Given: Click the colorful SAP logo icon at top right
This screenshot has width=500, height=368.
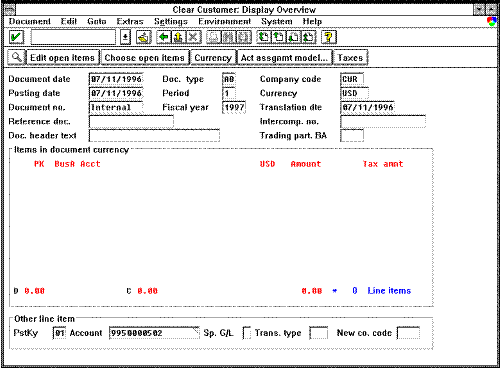Looking at the screenshot, I should tap(491, 22).
